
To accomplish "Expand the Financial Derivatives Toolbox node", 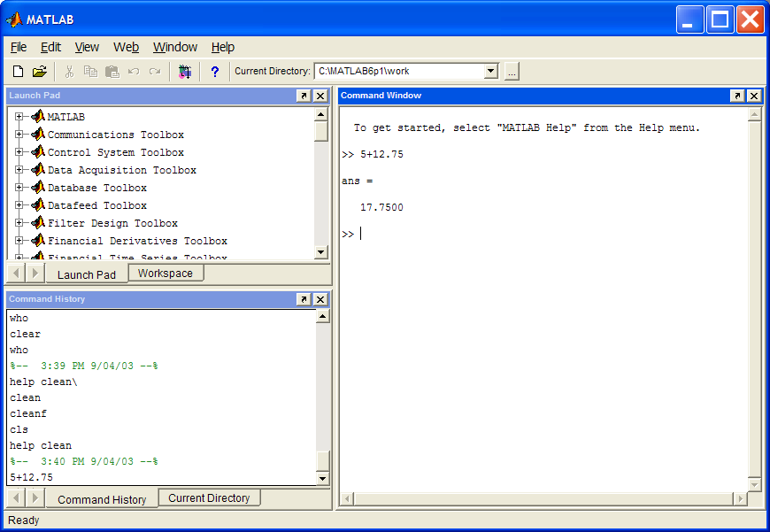I will point(19,240).
